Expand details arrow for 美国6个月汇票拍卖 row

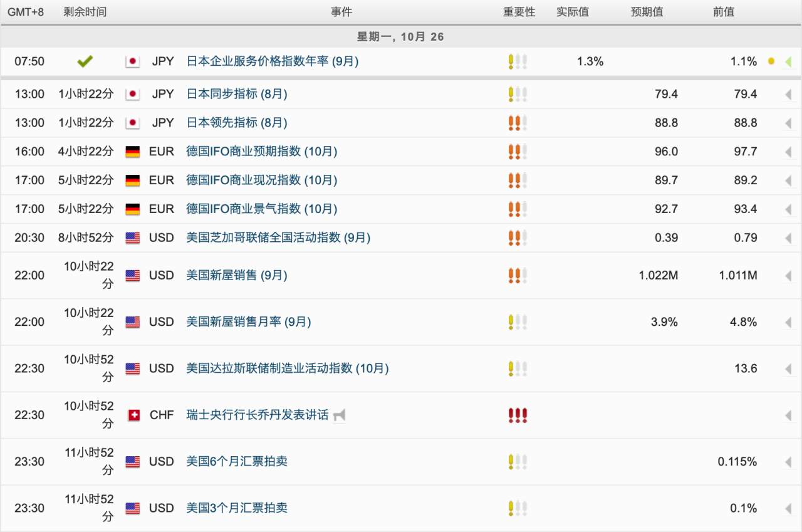(x=788, y=462)
